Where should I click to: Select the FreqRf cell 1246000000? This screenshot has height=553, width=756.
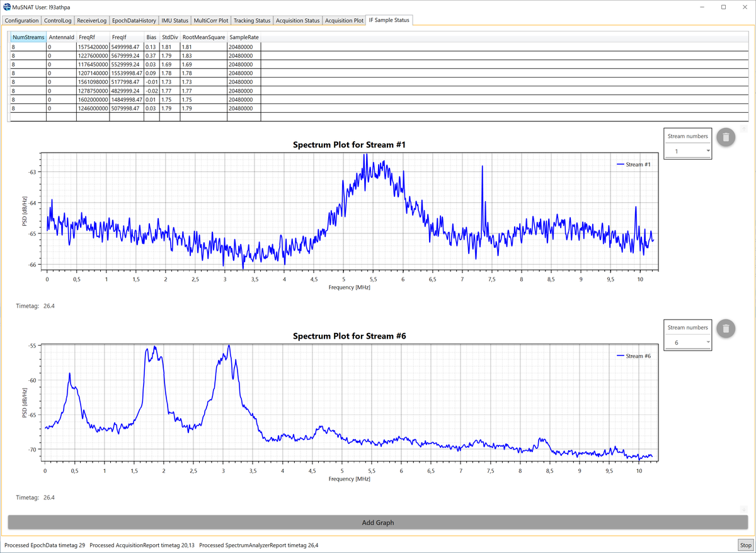coord(93,108)
